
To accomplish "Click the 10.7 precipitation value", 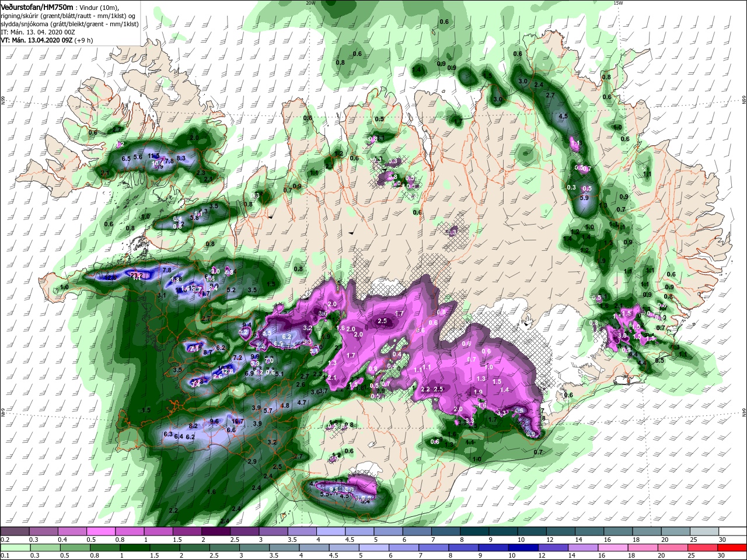I will [238, 421].
